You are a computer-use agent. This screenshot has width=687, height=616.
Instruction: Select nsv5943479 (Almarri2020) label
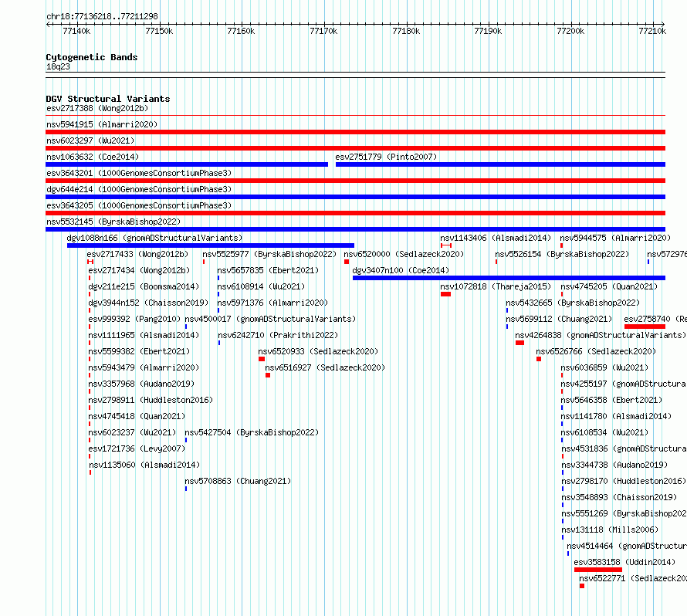point(144,367)
